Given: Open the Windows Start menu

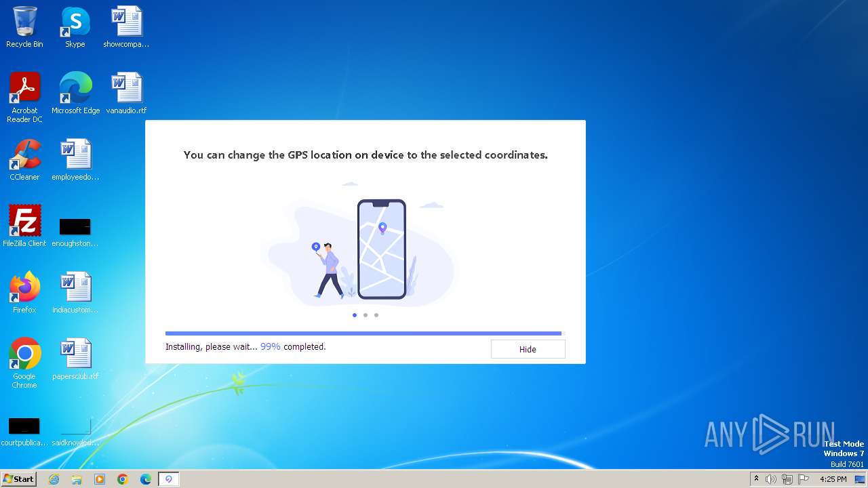Looking at the screenshot, I should tap(18, 479).
